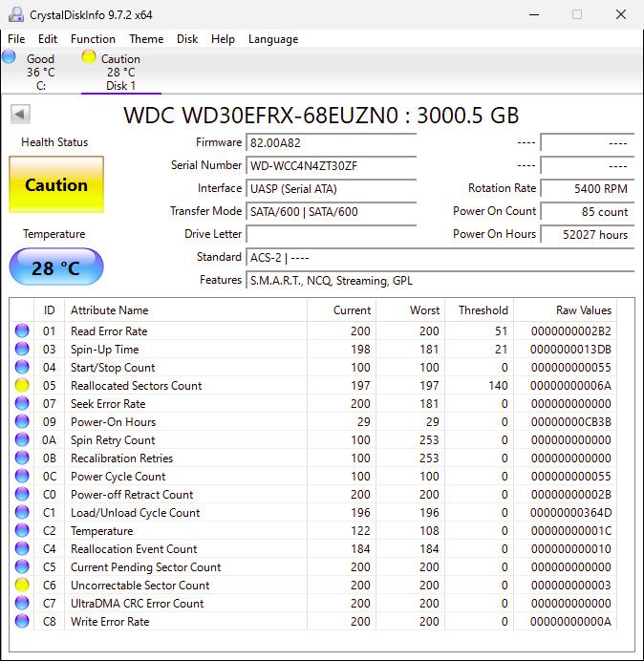This screenshot has width=644, height=661.
Task: Minimize the CrystalDiskInfo window
Action: (x=534, y=14)
